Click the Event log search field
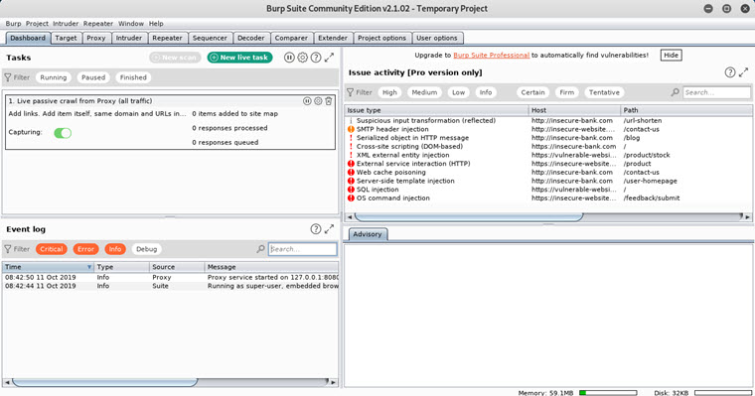 [302, 249]
